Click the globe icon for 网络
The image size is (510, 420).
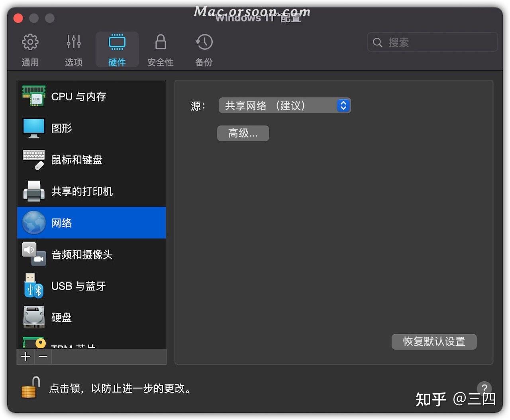point(34,222)
